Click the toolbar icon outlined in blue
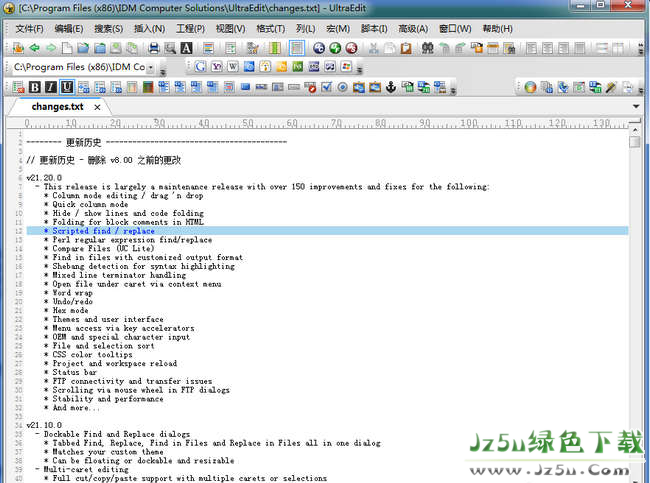This screenshot has width=650, height=483. [x=296, y=48]
